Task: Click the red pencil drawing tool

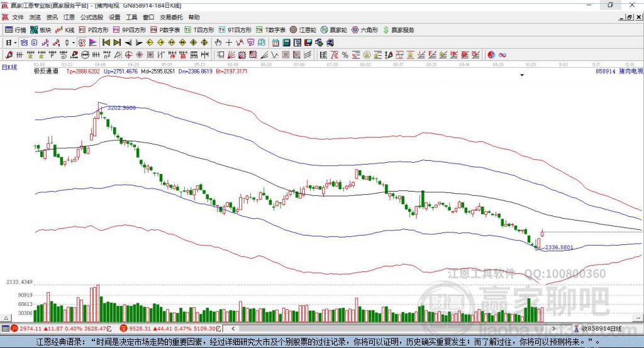Action: click(9, 55)
